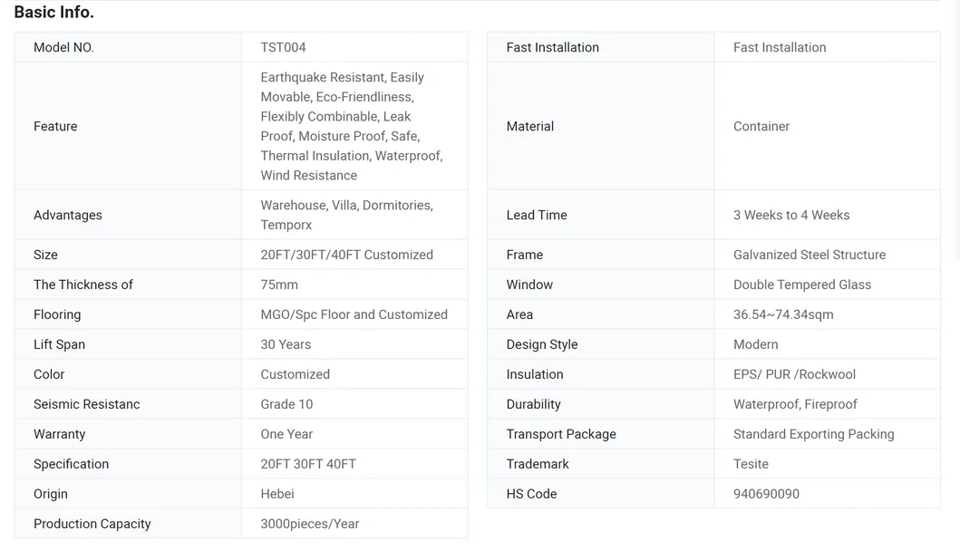Select the EPS/ PUR /Rockwool insulation value
This screenshot has width=960, height=560.
pos(794,374)
